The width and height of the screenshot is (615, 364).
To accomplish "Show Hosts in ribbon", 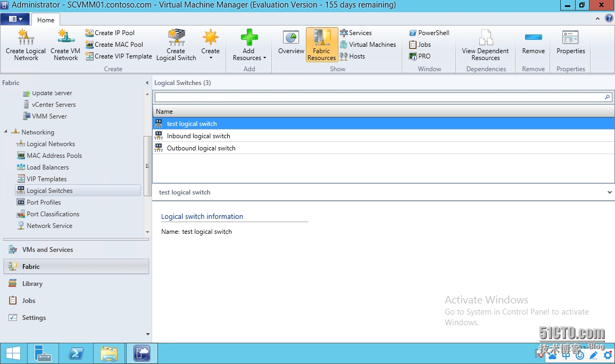I will 352,56.
